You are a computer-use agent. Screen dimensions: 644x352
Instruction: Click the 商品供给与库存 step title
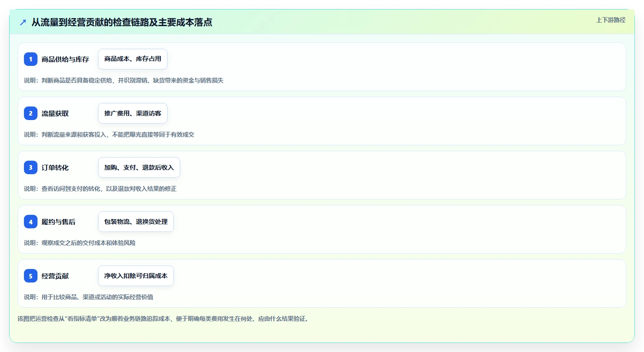65,59
